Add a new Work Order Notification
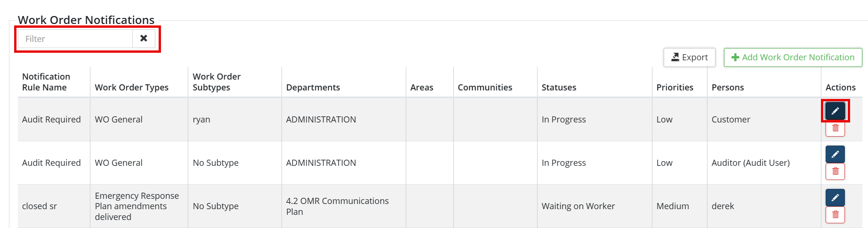 (x=793, y=57)
